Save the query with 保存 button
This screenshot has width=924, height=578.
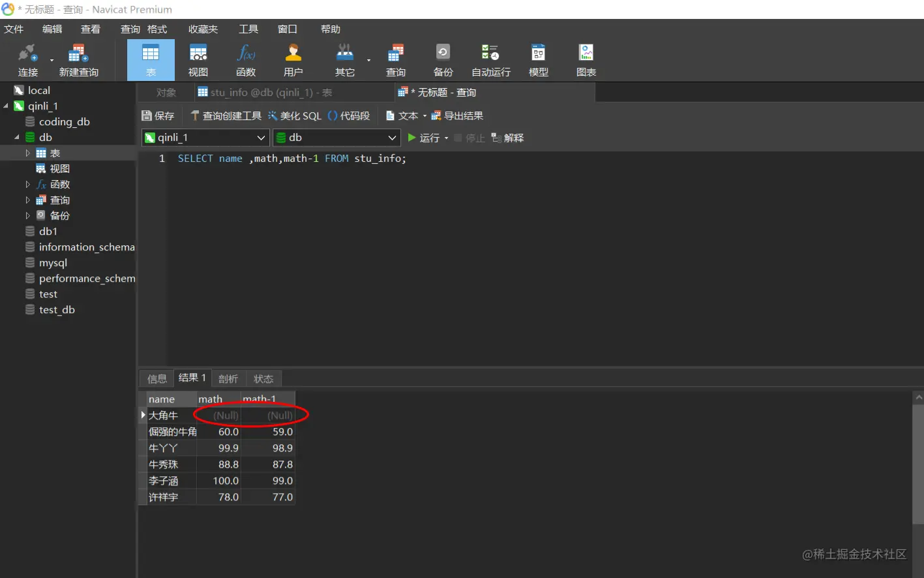coord(158,115)
